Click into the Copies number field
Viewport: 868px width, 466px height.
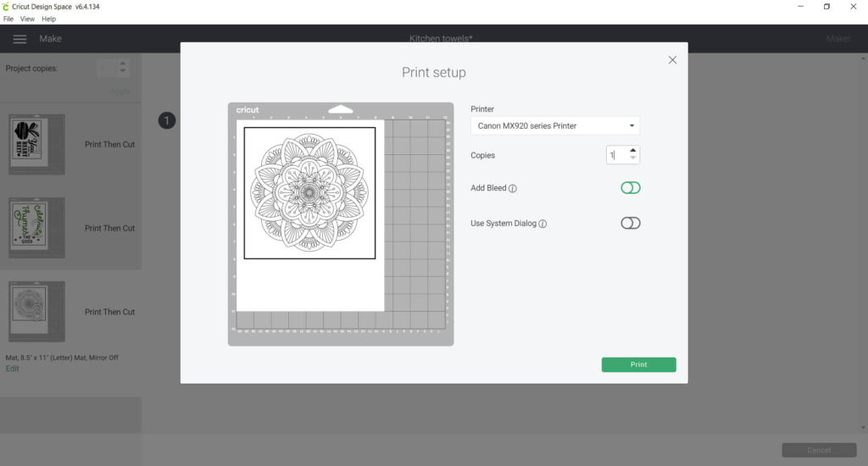coord(617,155)
